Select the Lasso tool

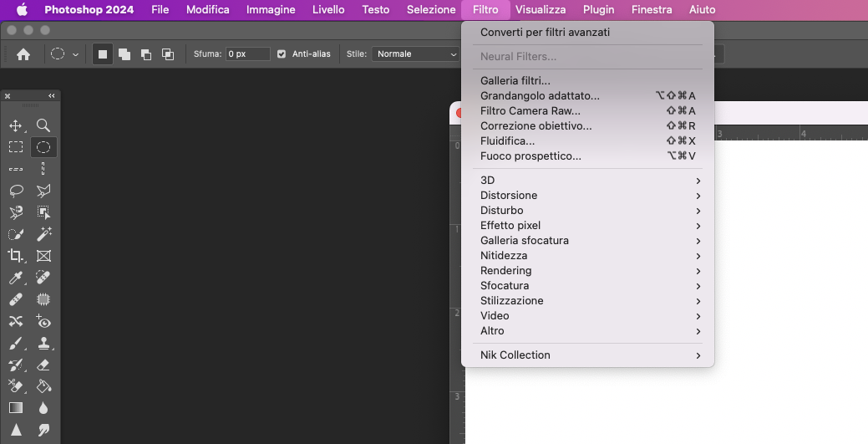(x=16, y=191)
